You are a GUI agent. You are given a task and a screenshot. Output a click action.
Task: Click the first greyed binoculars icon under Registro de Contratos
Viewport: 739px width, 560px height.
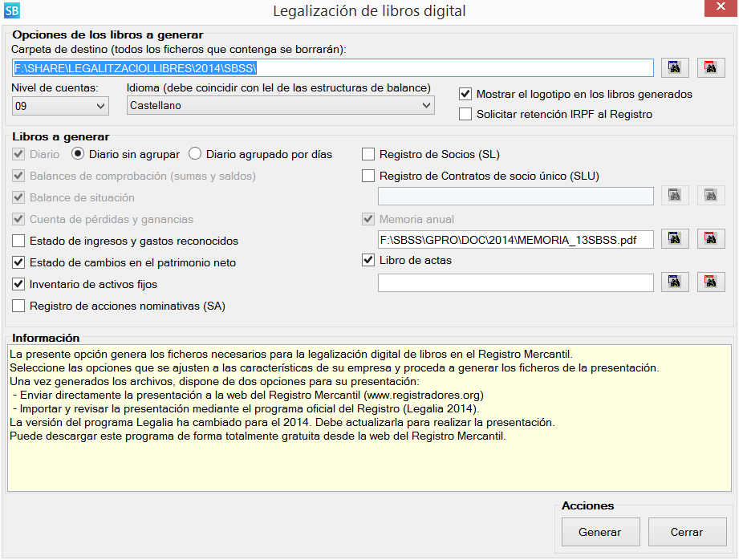(675, 196)
